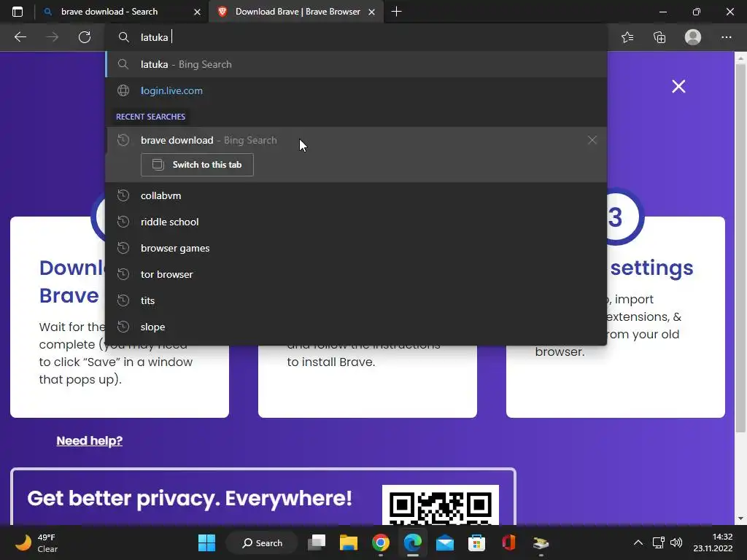Viewport: 747px width, 560px height.
Task: Open clock and date 23.11.2022
Action: tap(713, 542)
